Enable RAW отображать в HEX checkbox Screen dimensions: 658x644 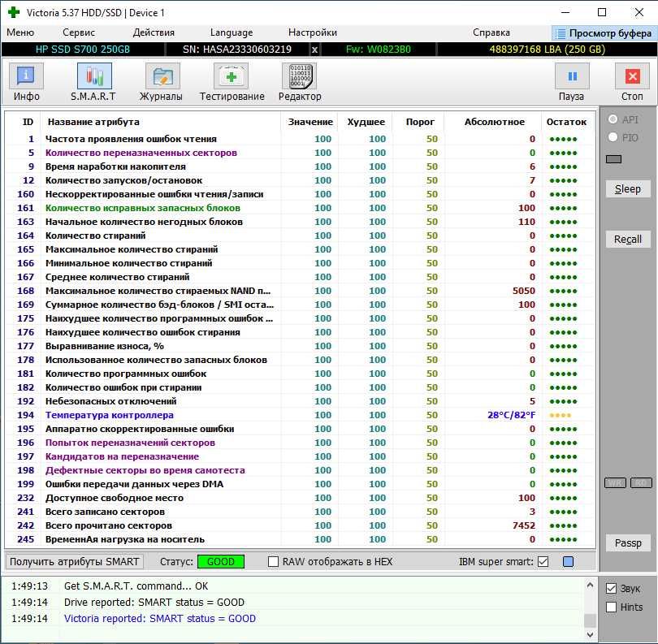coord(273,561)
